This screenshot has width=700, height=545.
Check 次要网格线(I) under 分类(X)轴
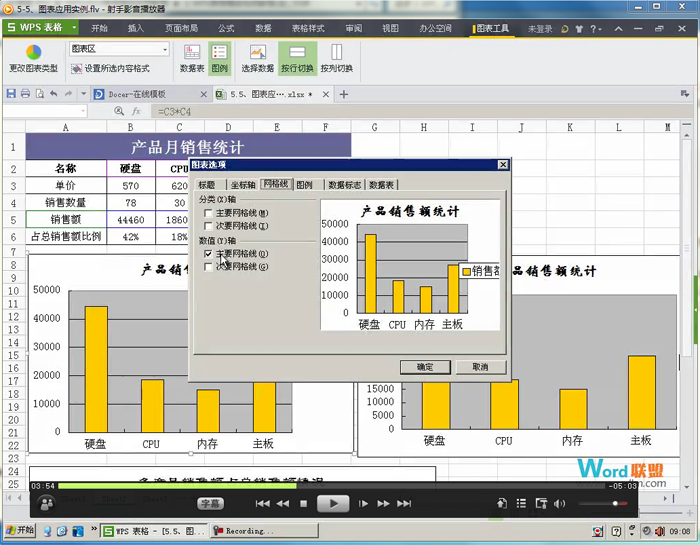click(208, 226)
